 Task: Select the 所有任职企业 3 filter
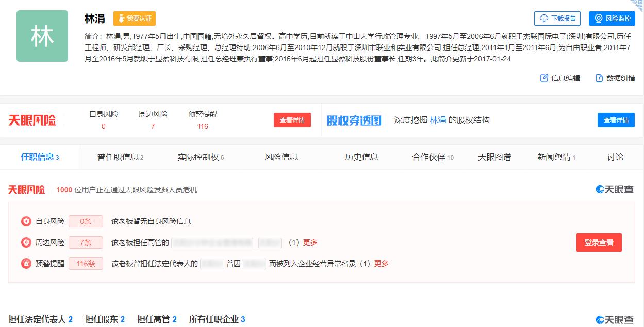pos(217,320)
